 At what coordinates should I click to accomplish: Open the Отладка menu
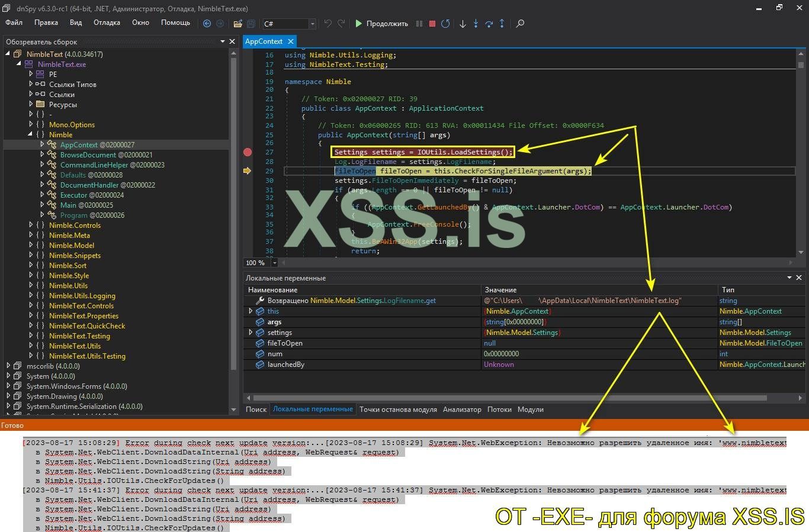pos(107,22)
